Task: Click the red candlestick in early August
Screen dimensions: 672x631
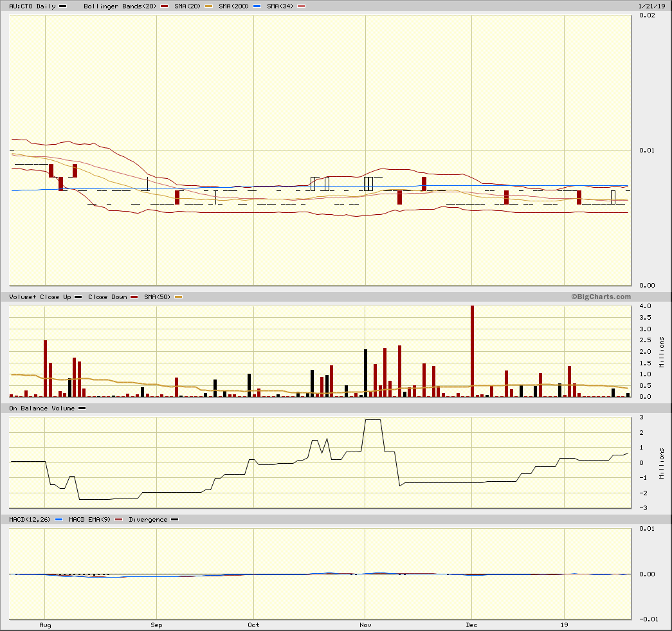Action: click(51, 170)
